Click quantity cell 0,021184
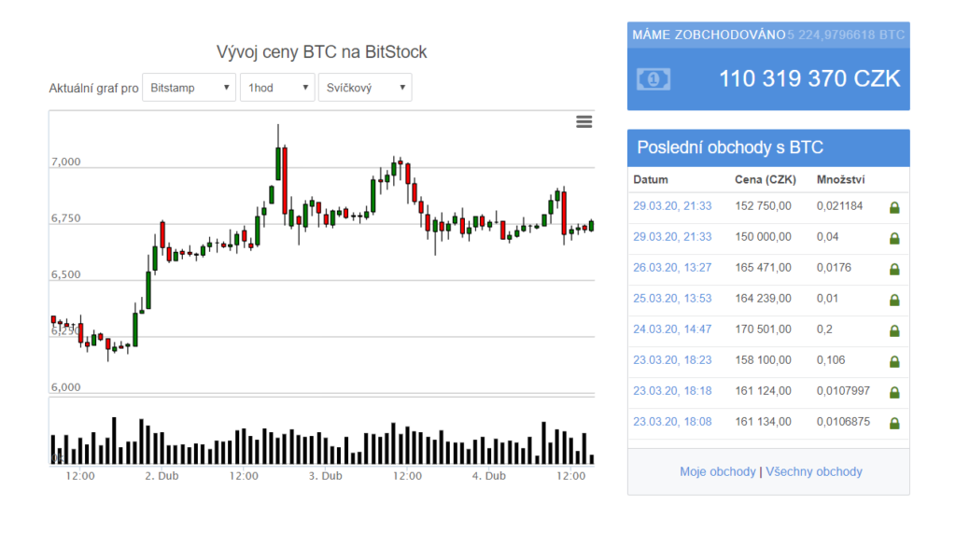 click(839, 206)
